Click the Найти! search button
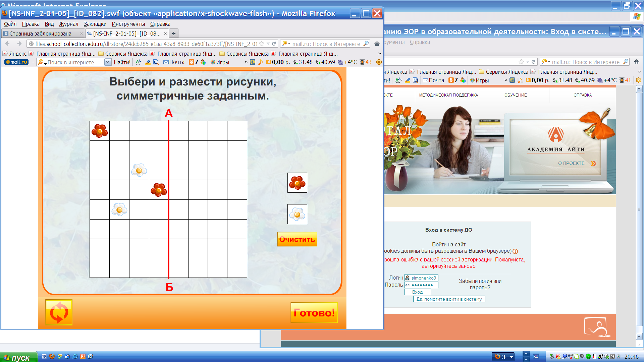Viewport: 644px width, 362px height. point(122,62)
